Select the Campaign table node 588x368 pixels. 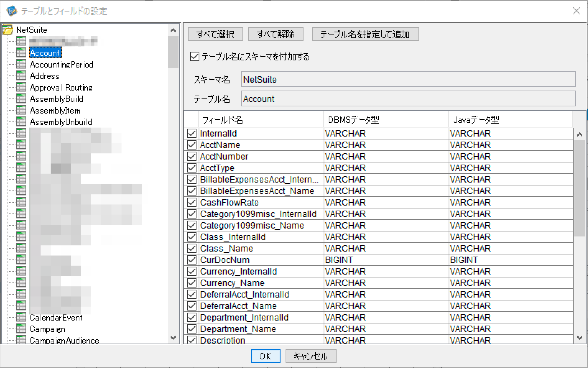coord(47,329)
